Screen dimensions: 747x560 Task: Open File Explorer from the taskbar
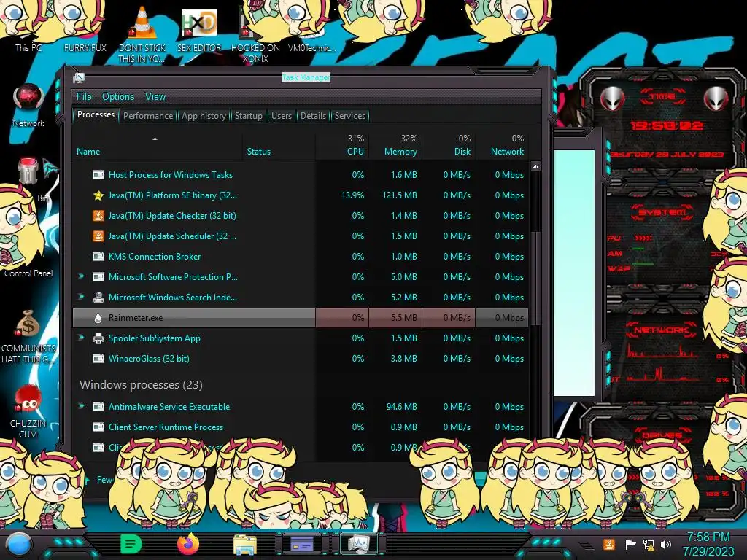point(245,544)
